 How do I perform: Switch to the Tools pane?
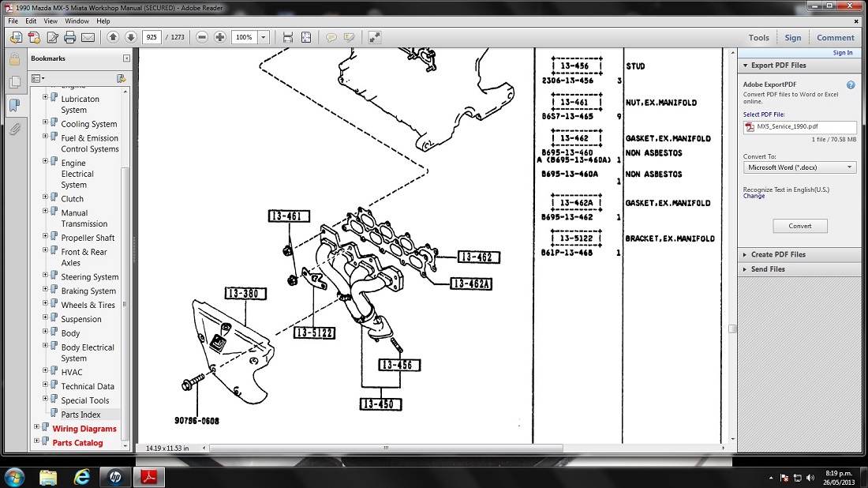click(x=758, y=38)
